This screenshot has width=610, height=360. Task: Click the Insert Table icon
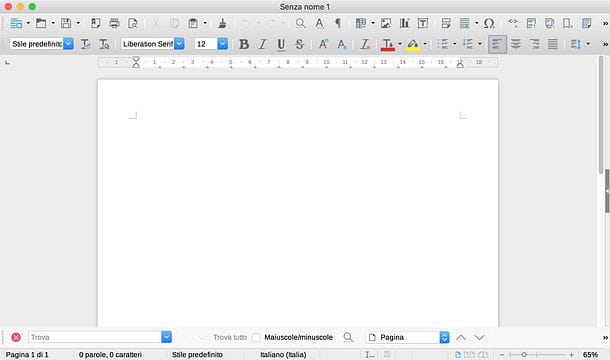pyautogui.click(x=361, y=23)
